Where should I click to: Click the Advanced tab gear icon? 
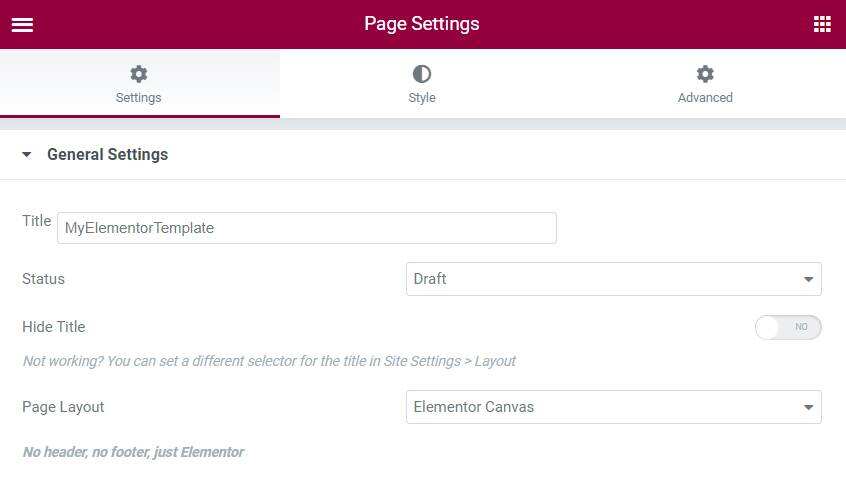coord(705,74)
